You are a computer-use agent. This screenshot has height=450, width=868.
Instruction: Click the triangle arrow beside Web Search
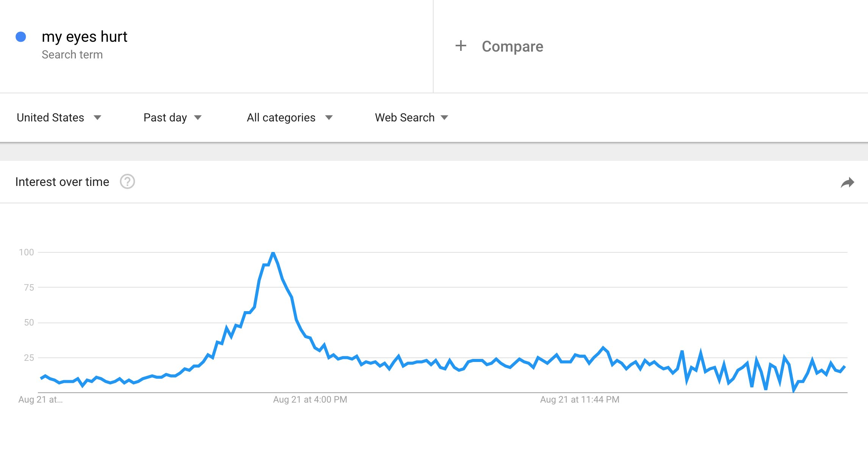pyautogui.click(x=444, y=118)
